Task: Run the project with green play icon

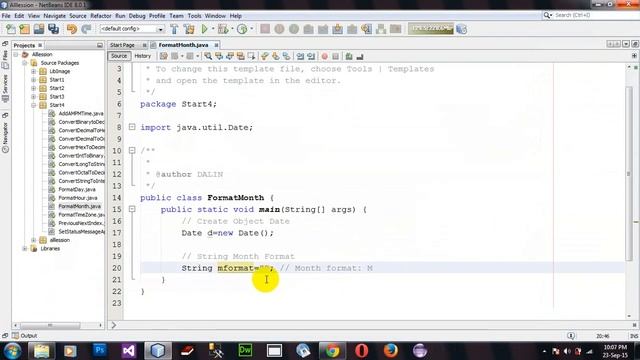Action: 204,29
